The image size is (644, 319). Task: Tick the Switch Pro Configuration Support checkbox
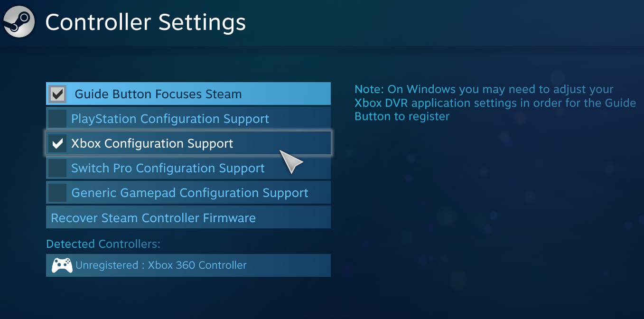point(57,168)
